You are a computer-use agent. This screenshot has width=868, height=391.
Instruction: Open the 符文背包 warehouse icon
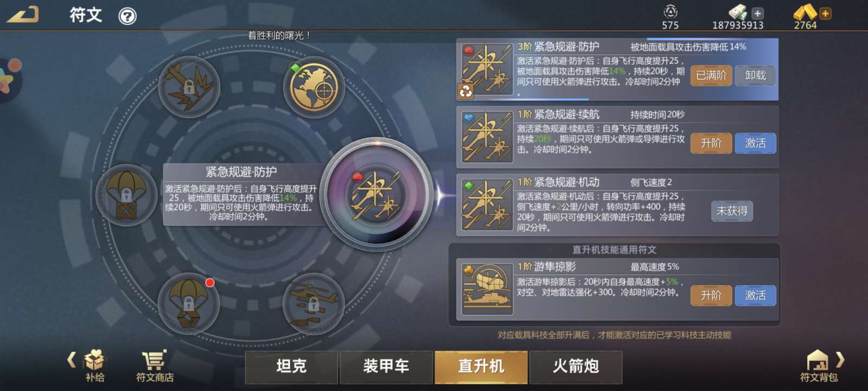click(x=818, y=367)
